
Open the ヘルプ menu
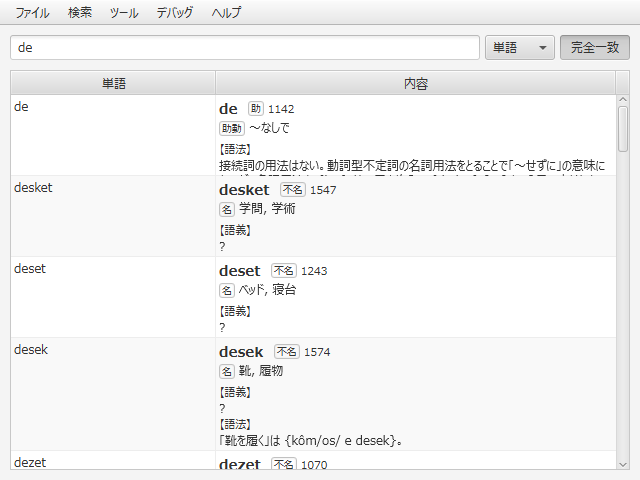pos(226,13)
